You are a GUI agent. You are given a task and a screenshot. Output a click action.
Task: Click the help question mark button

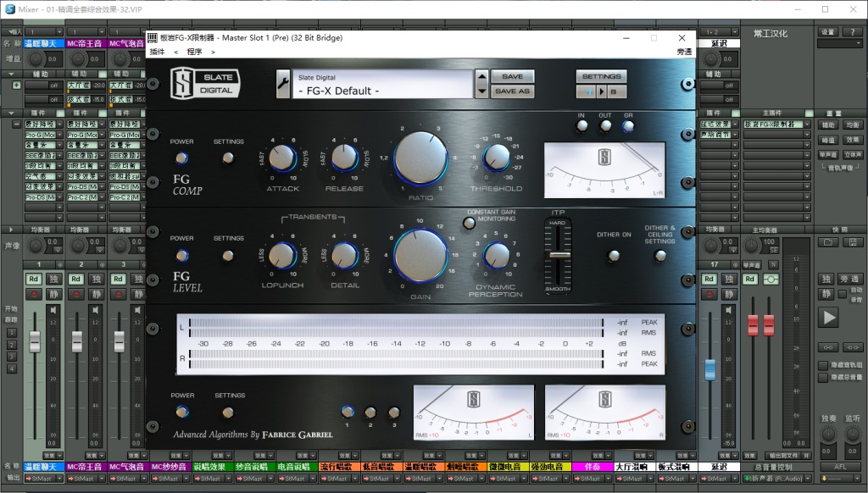point(853,32)
